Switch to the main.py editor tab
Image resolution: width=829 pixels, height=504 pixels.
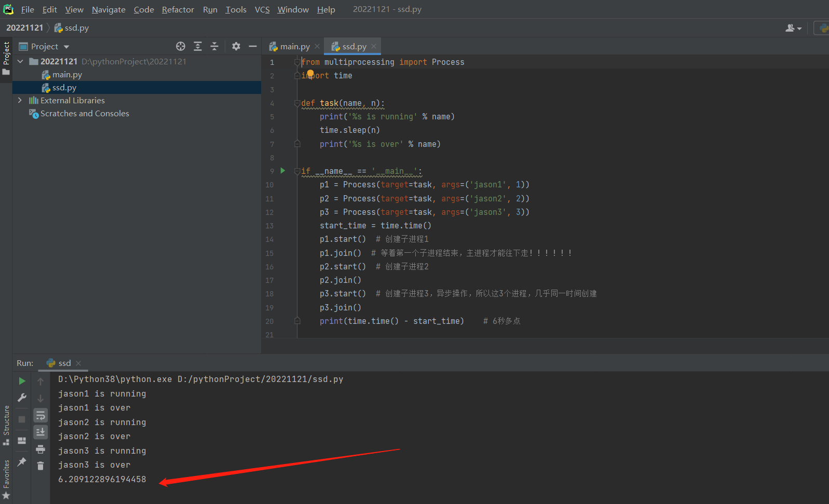click(294, 46)
